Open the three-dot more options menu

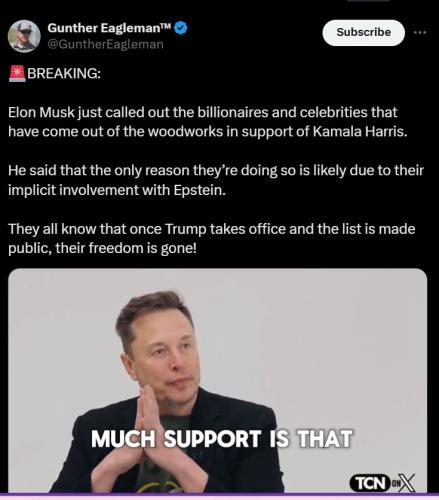click(420, 32)
